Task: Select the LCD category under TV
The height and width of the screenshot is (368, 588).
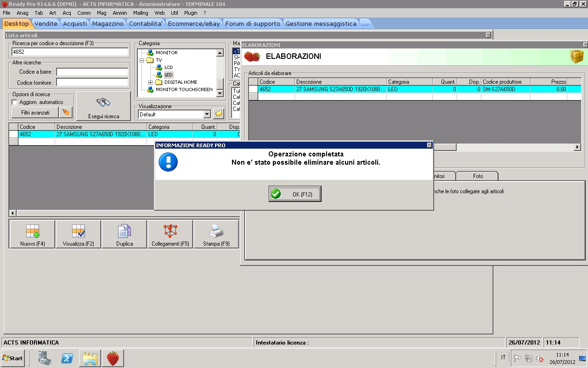Action: pos(169,68)
